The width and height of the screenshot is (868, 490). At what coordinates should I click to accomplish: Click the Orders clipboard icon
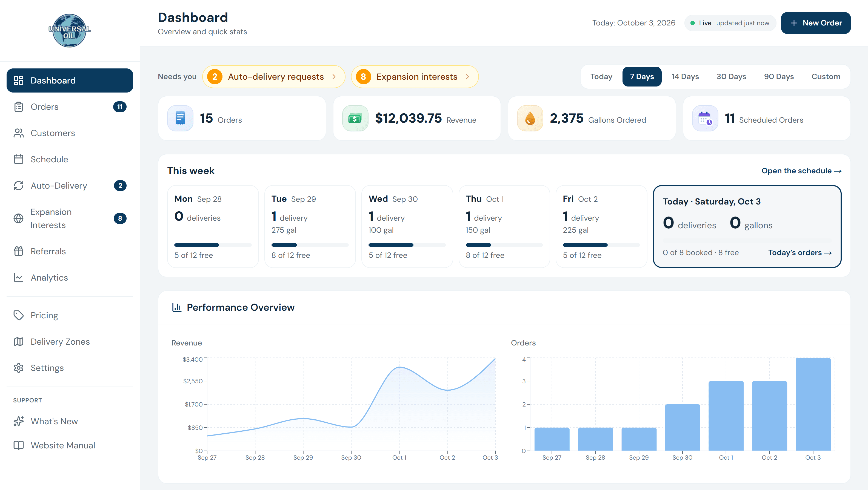pyautogui.click(x=19, y=107)
